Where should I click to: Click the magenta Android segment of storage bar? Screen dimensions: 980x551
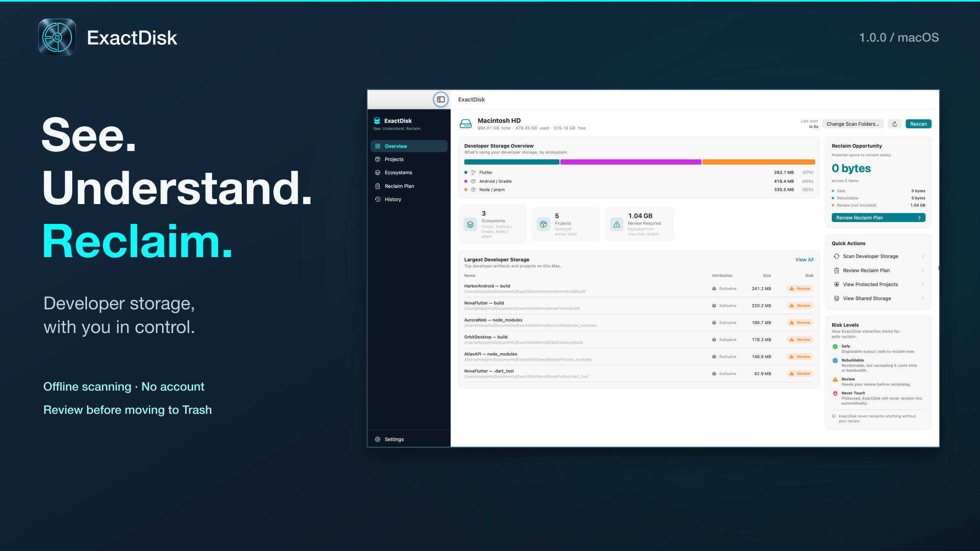click(631, 162)
